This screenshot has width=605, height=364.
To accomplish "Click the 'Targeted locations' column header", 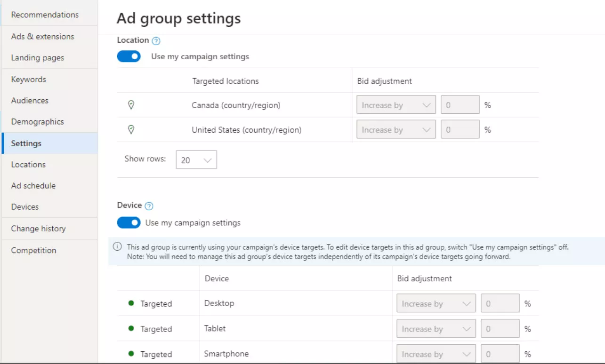I will pos(226,81).
